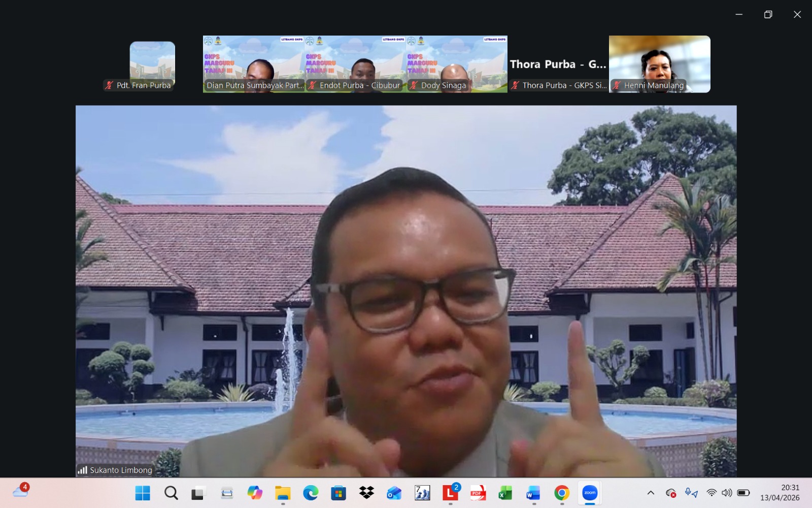Click muted mic icon on Henni Manulang
The height and width of the screenshot is (508, 812).
pos(617,85)
